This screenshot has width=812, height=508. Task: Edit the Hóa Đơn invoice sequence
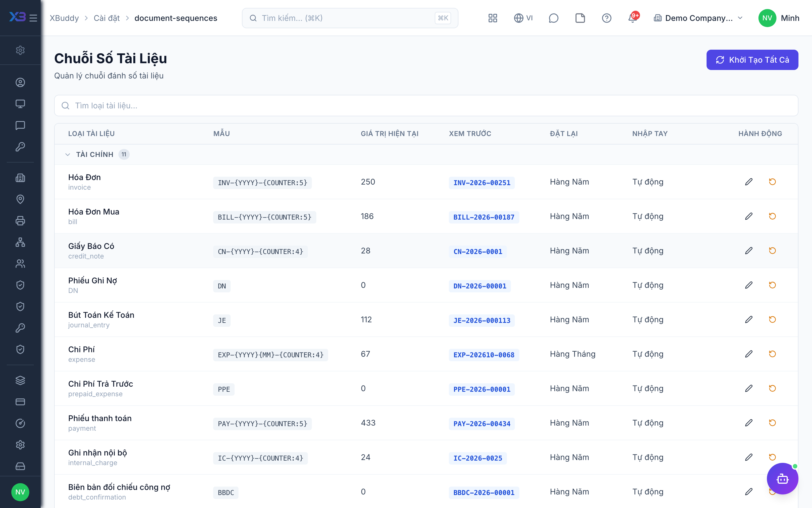[749, 182]
